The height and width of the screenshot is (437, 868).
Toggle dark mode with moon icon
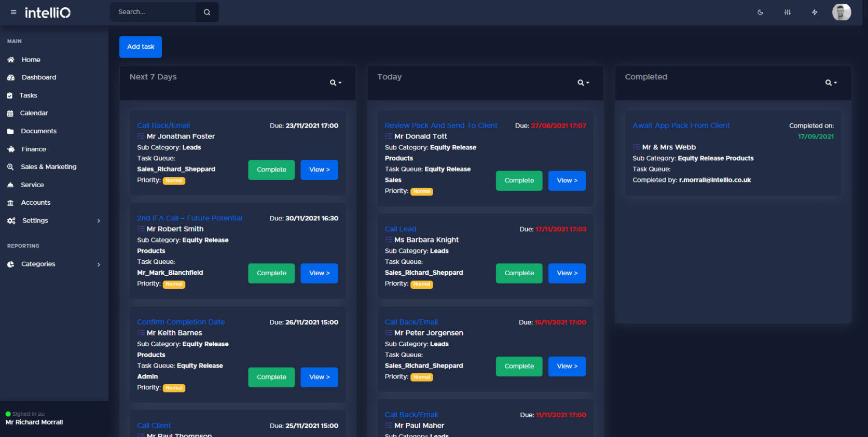[760, 12]
